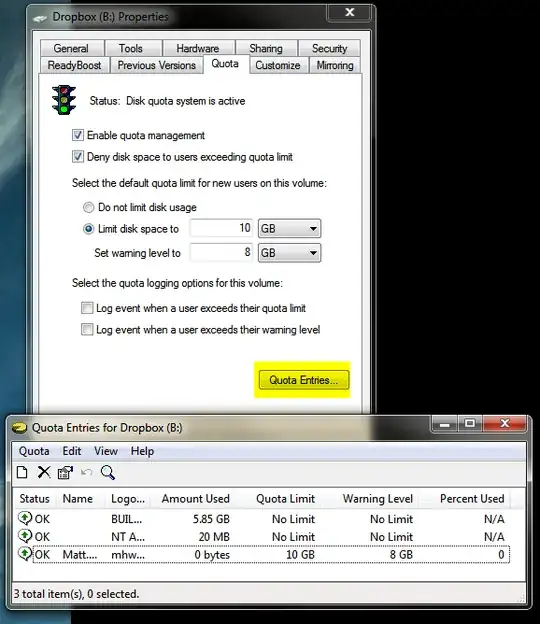Click the Quota Entries window title icon

coord(19,428)
